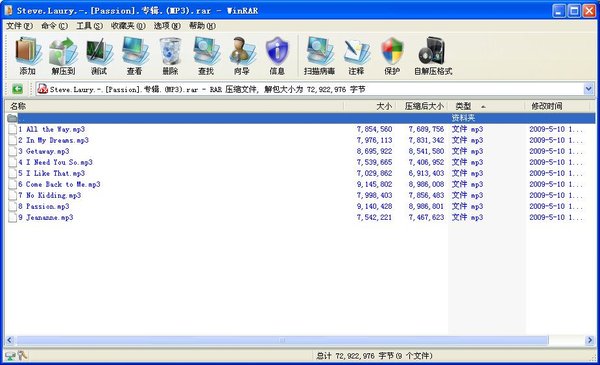Click file icon of 1 All the Way.mp3
The image size is (600, 365).
(12, 129)
